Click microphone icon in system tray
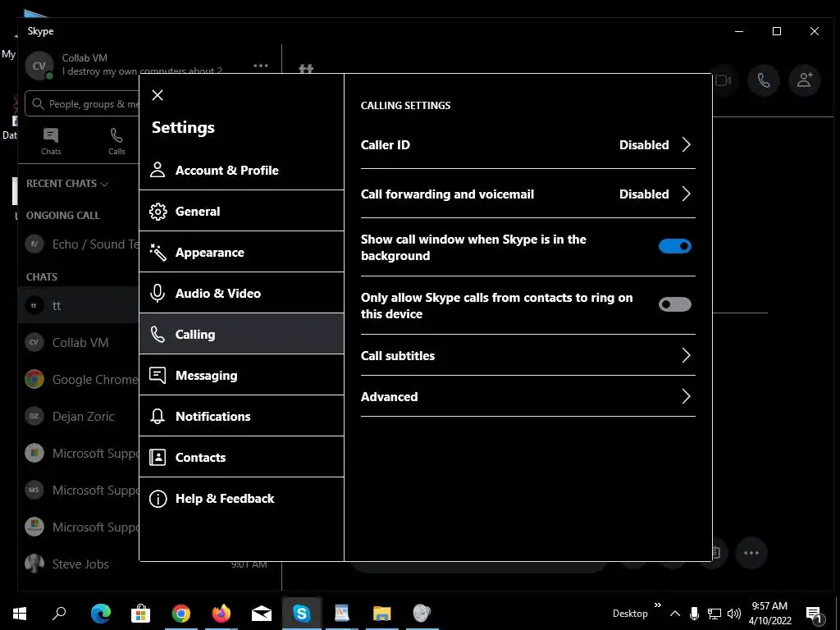This screenshot has width=840, height=630. [694, 614]
